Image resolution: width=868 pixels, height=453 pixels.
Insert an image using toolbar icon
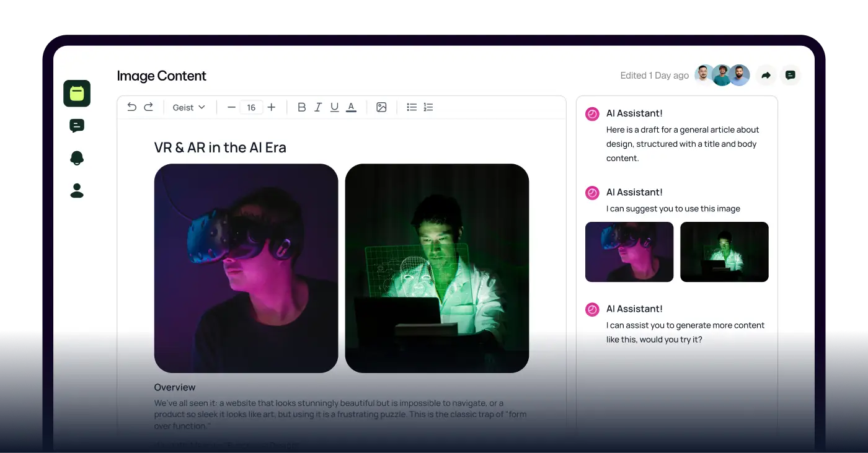tap(381, 107)
